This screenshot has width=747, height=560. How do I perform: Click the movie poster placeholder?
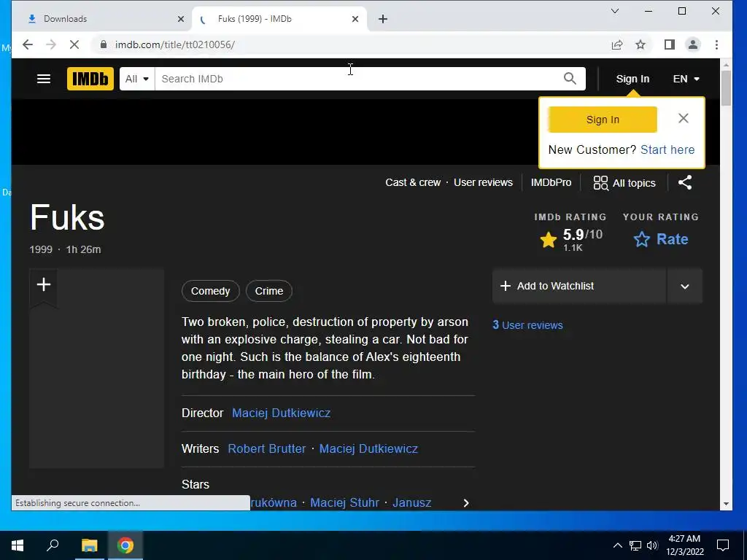pos(97,368)
